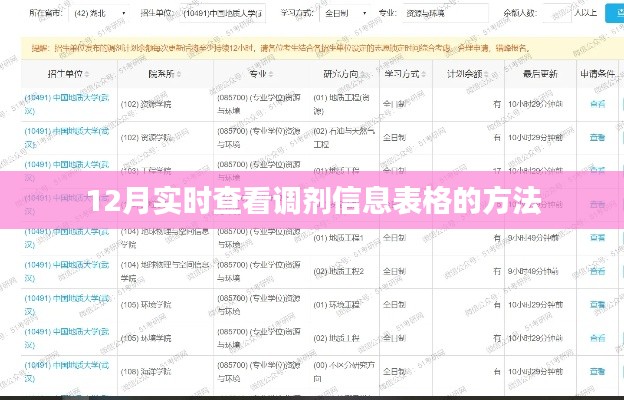Open university link in (01)地质工程1 row
624x400 pixels.
(x=67, y=238)
